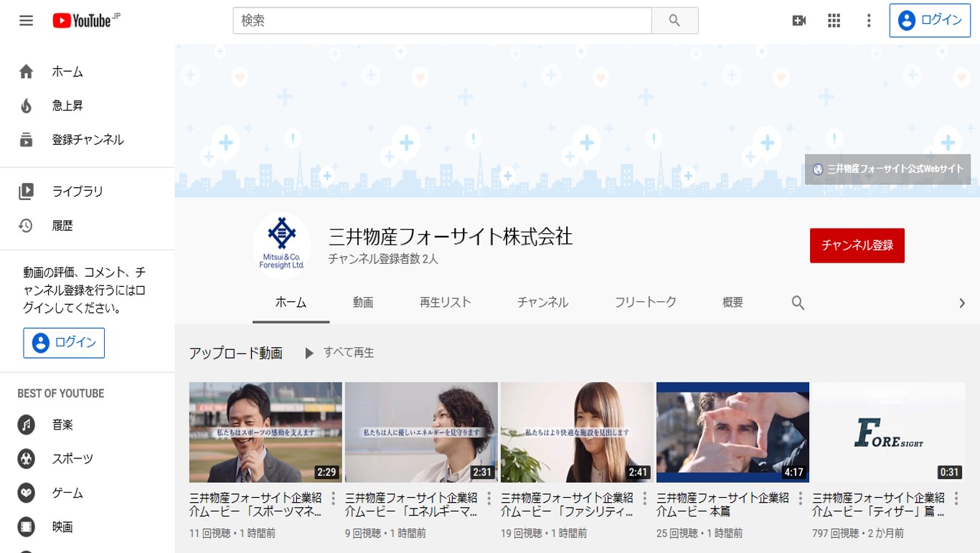Open the create video camera icon
The width and height of the screenshot is (980, 553).
798,21
